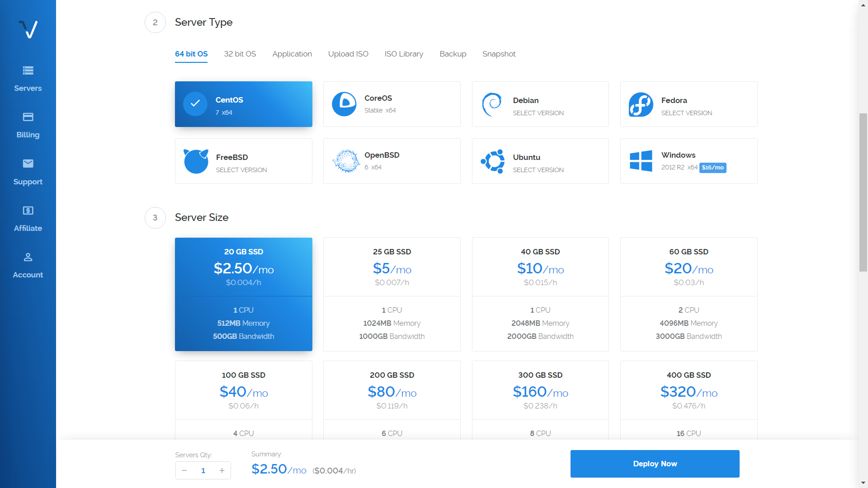Switch to the 32 bit OS tab
This screenshot has width=868, height=488.
[x=240, y=54]
